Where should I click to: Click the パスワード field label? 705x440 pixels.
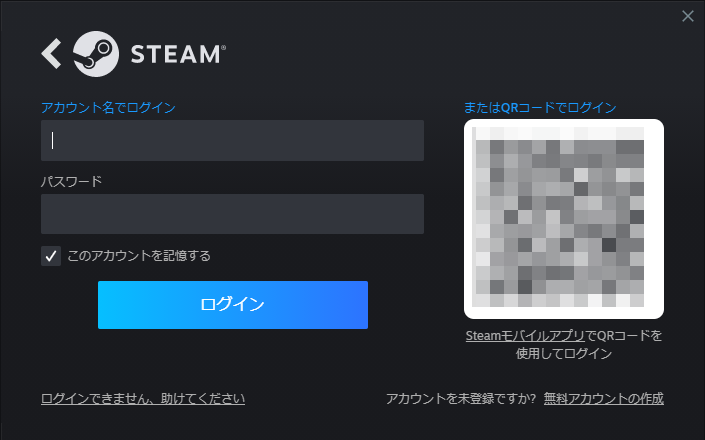click(x=71, y=182)
